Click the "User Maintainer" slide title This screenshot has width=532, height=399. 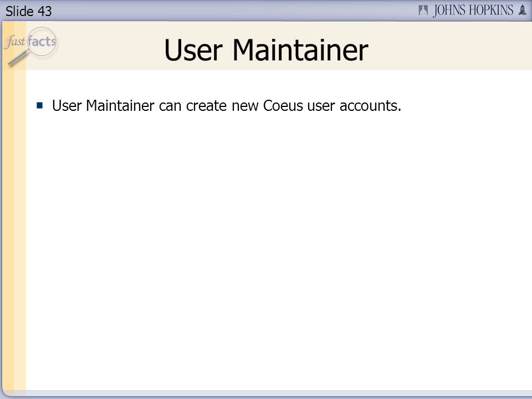(x=266, y=50)
